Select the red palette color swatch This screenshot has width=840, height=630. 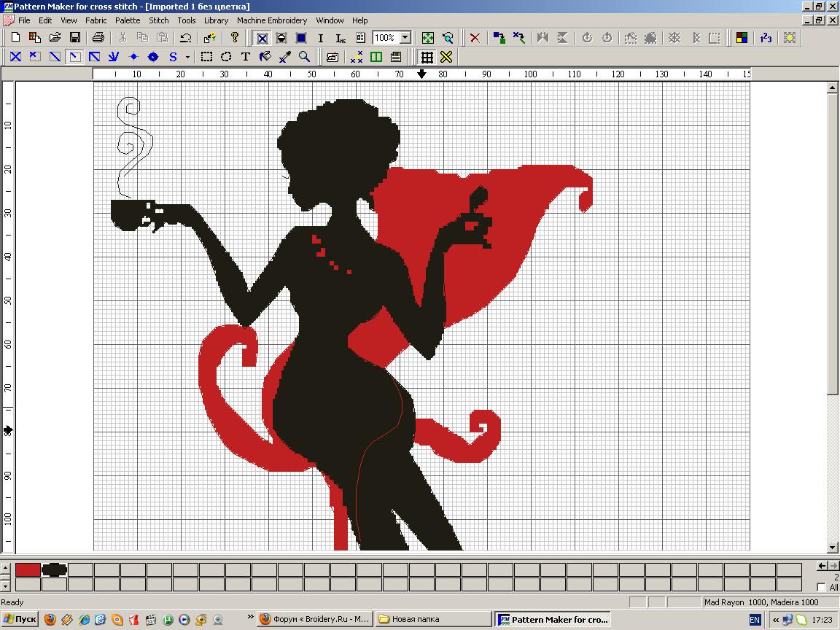28,569
